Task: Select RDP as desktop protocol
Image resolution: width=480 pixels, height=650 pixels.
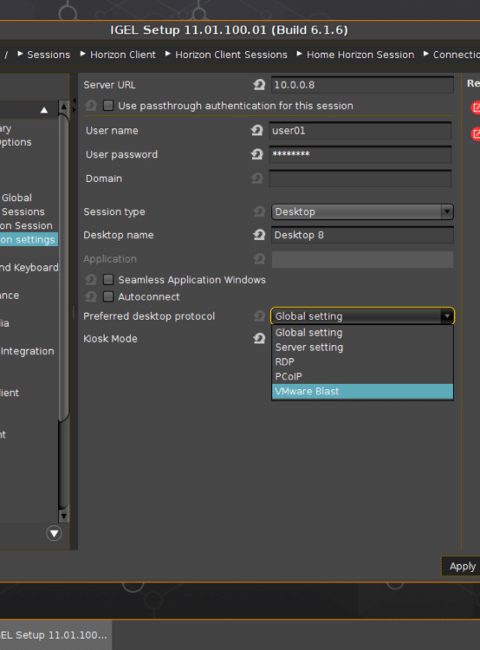Action: (x=362, y=362)
